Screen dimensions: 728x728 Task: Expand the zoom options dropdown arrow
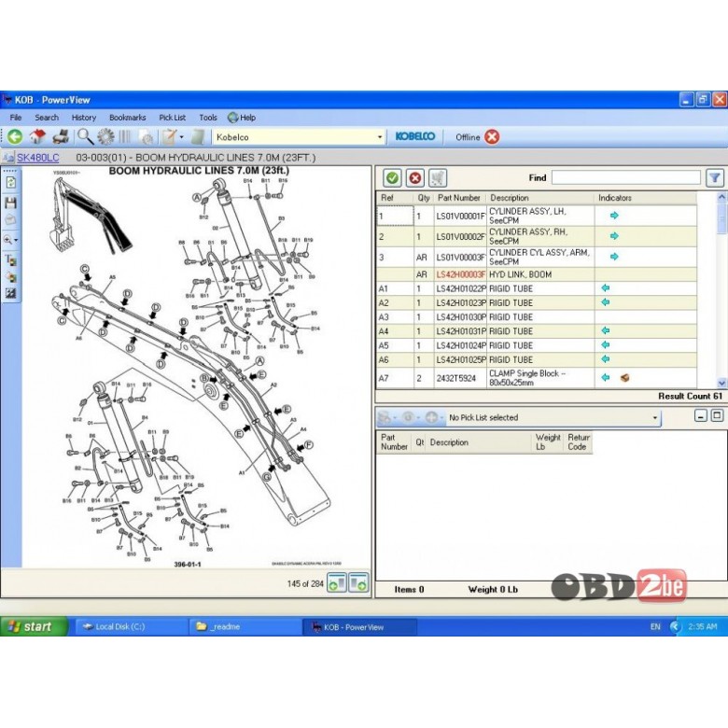tap(16, 240)
